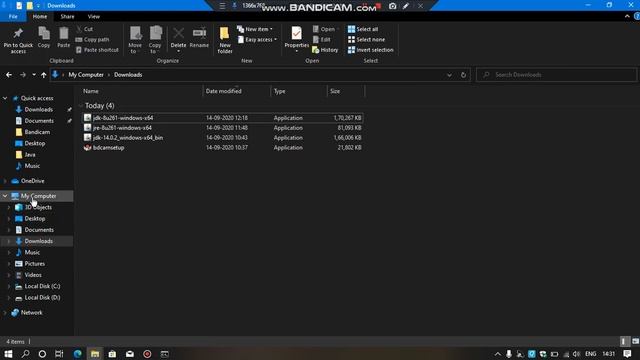This screenshot has width=640, height=360.
Task: Click Select all
Action: (x=363, y=29)
